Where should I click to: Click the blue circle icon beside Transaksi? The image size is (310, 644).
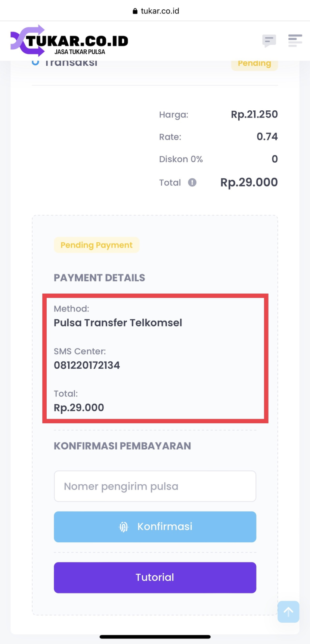tap(35, 62)
